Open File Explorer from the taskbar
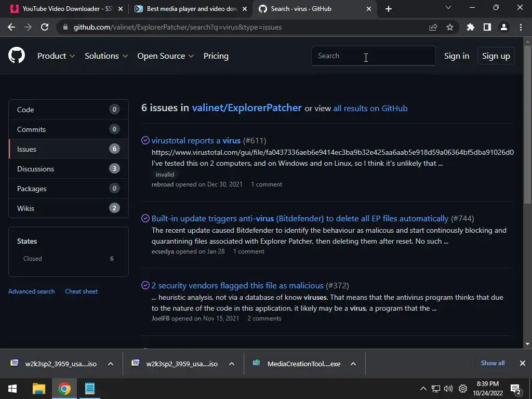The width and height of the screenshot is (532, 399). 38,389
